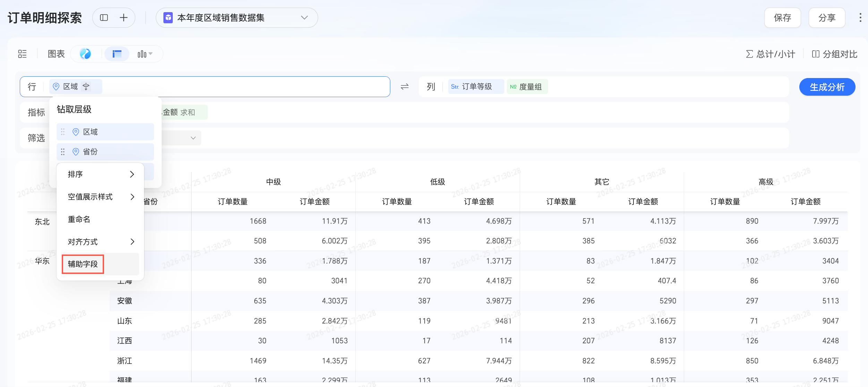Click the plus icon to add exploration
868x387 pixels.
pyautogui.click(x=124, y=18)
